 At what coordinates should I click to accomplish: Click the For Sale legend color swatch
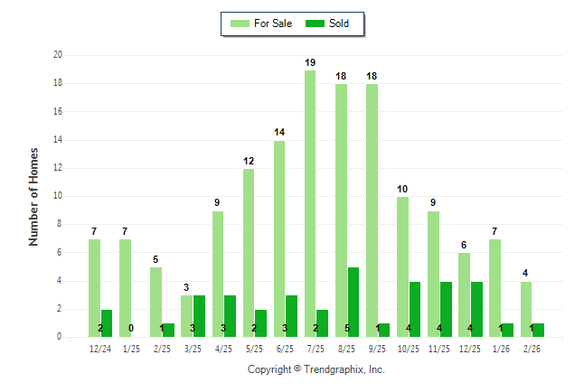pos(240,23)
